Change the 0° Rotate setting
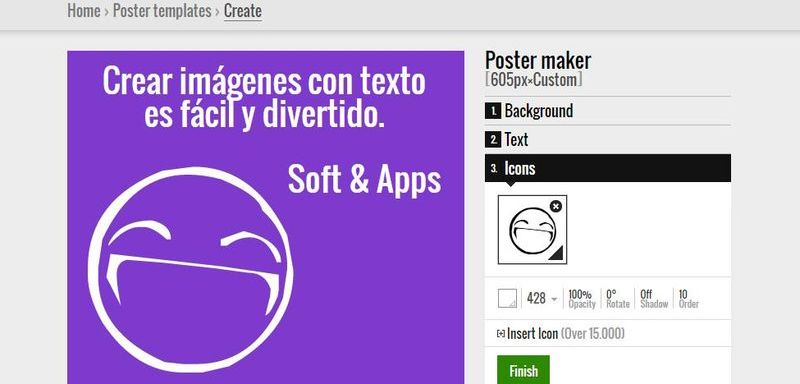 click(x=618, y=298)
